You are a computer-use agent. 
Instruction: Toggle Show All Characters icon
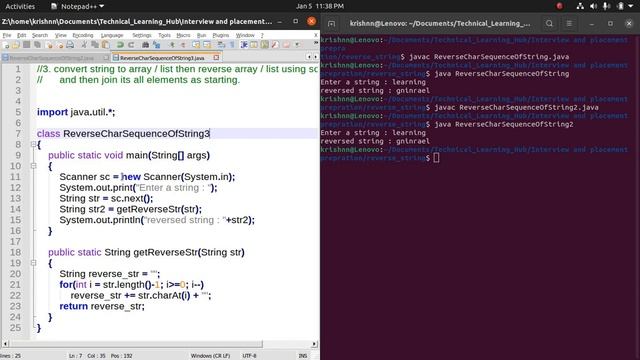tap(232, 44)
